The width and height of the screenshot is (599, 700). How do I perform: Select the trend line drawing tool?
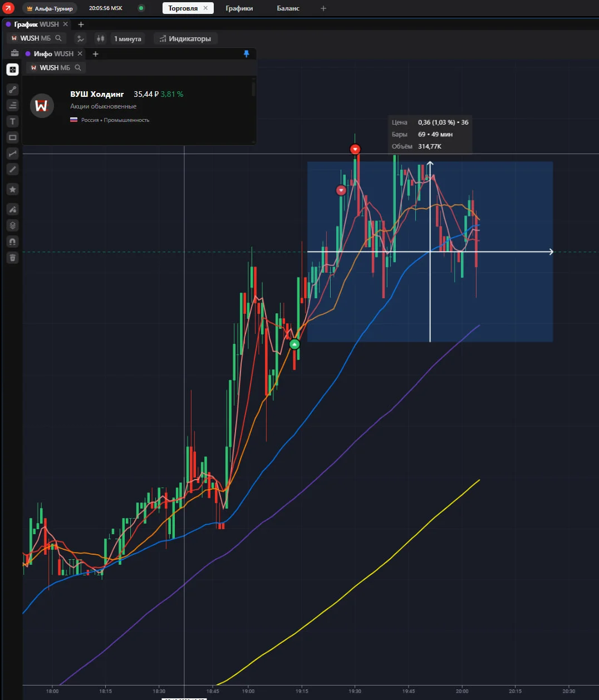(x=13, y=90)
